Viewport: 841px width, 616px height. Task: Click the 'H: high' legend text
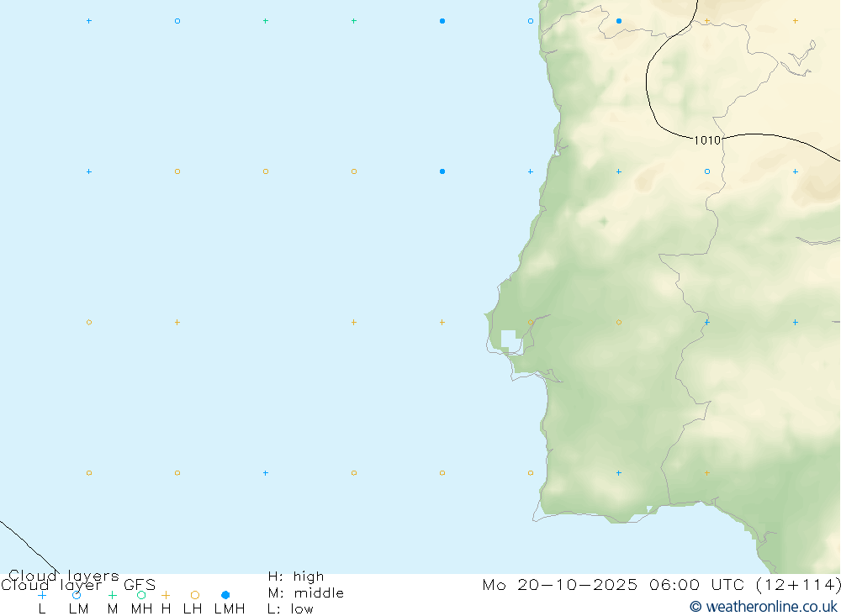tap(296, 577)
